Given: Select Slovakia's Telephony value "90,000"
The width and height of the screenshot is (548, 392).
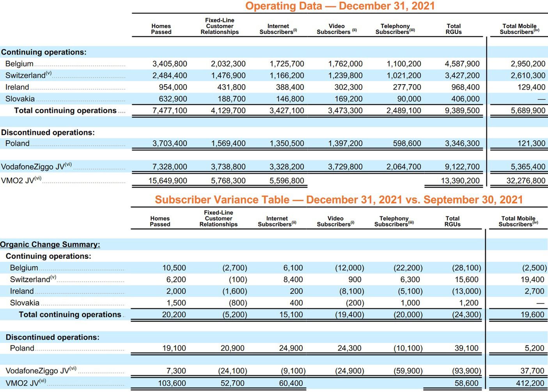Looking at the screenshot, I should pos(409,99).
